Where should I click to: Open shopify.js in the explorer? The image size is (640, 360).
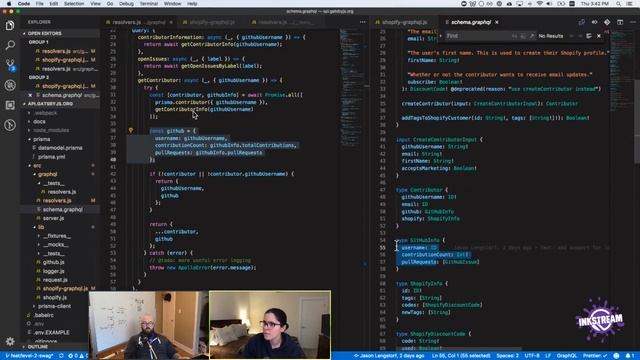[x=55, y=298]
